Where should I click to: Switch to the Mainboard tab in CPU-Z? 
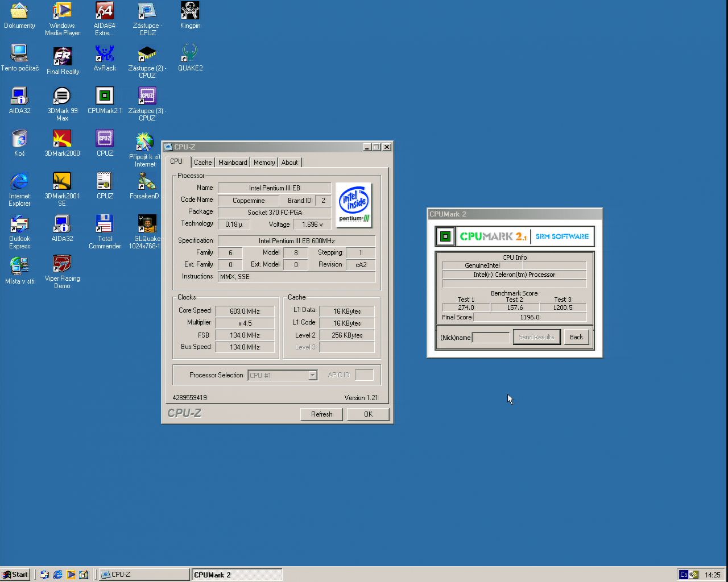[x=233, y=163]
